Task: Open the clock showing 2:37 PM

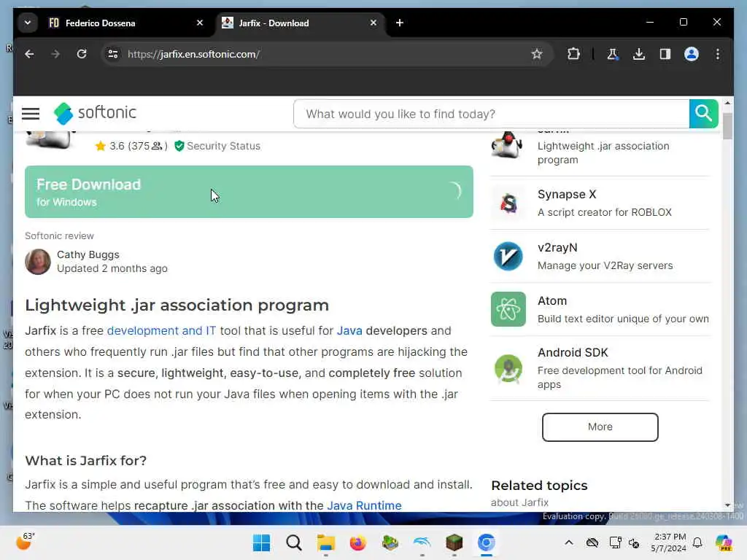Action: 669,542
